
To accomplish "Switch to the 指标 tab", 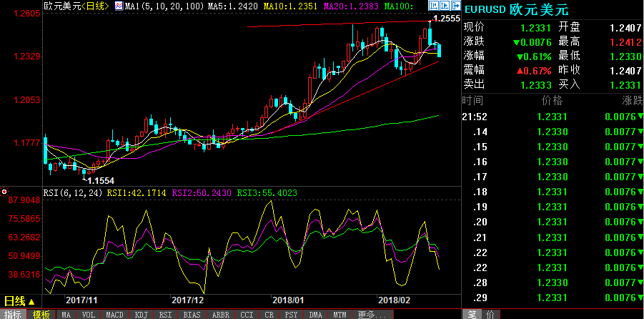I will tap(13, 314).
